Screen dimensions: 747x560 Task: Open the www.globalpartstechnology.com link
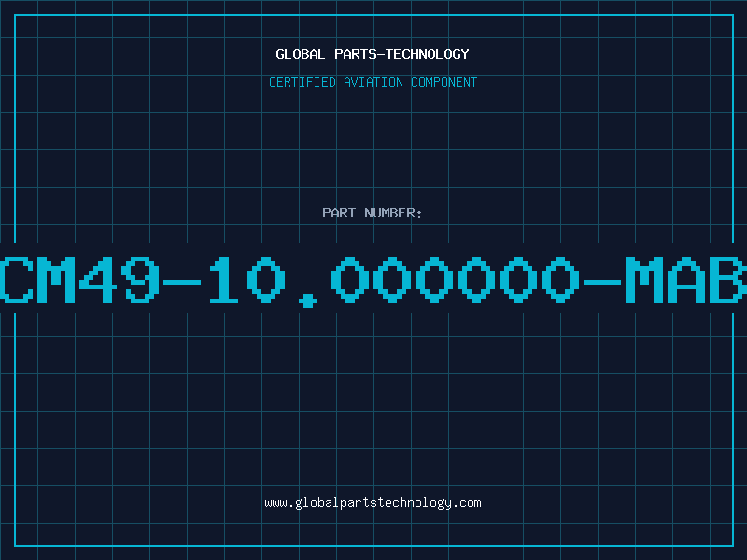click(x=373, y=503)
